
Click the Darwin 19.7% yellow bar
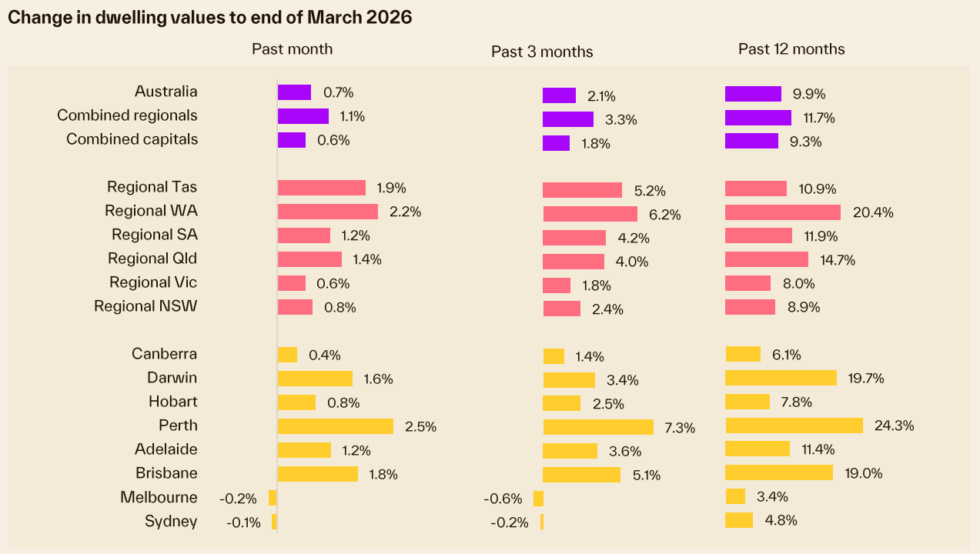click(x=781, y=378)
